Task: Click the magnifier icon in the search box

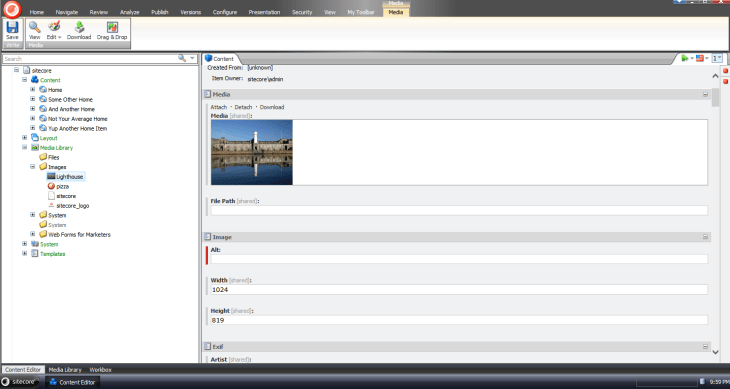Action: tap(182, 58)
